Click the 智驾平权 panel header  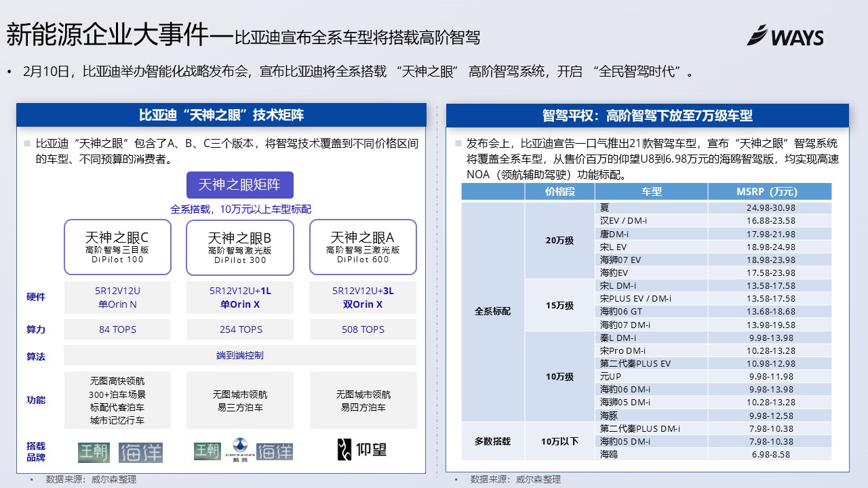pyautogui.click(x=648, y=115)
